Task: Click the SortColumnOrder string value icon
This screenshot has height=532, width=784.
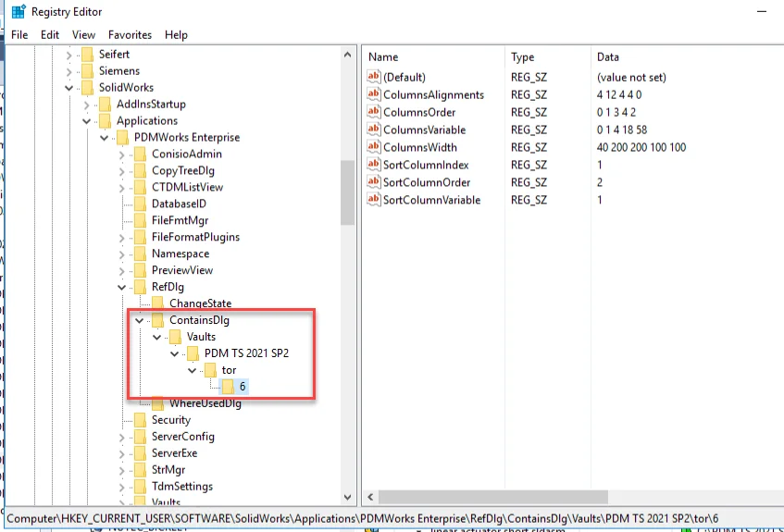Action: tap(374, 181)
